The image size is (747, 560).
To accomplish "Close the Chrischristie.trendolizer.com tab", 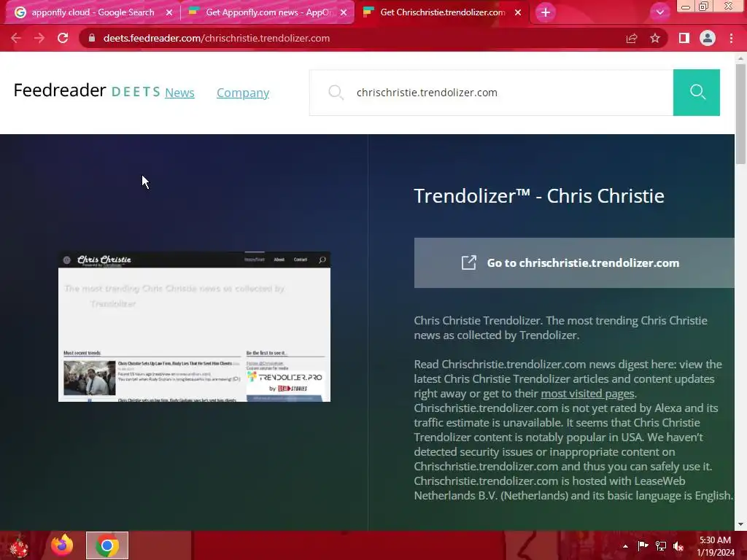I will point(518,12).
